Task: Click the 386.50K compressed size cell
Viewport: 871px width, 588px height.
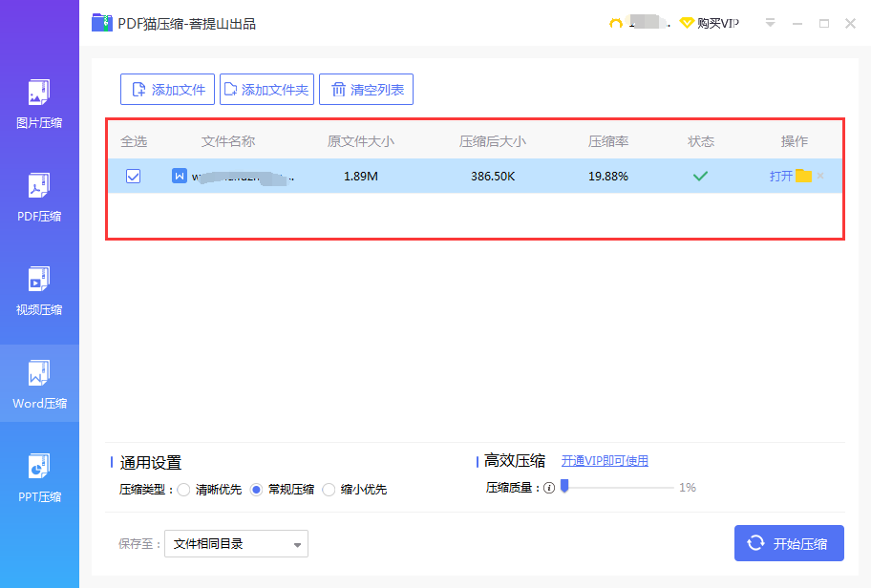Action: tap(493, 176)
